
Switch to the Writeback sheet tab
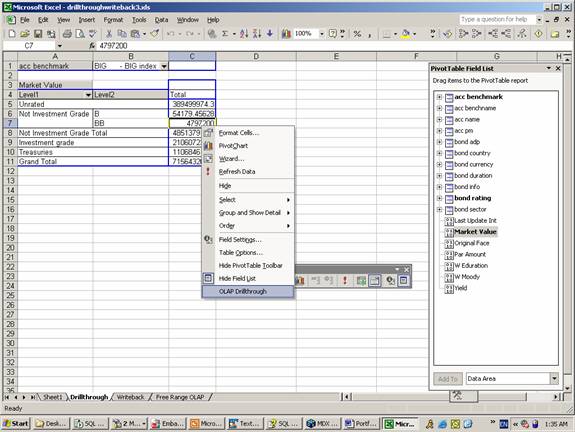click(131, 397)
